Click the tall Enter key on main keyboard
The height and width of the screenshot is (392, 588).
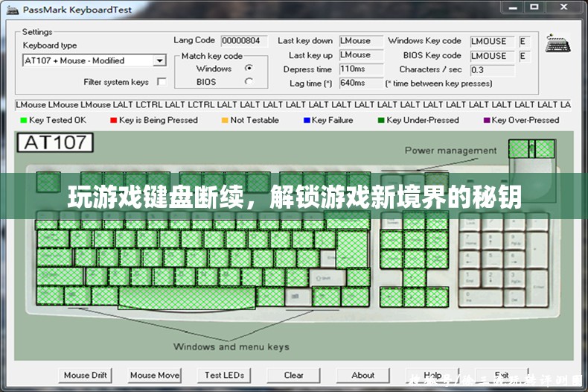[352, 250]
